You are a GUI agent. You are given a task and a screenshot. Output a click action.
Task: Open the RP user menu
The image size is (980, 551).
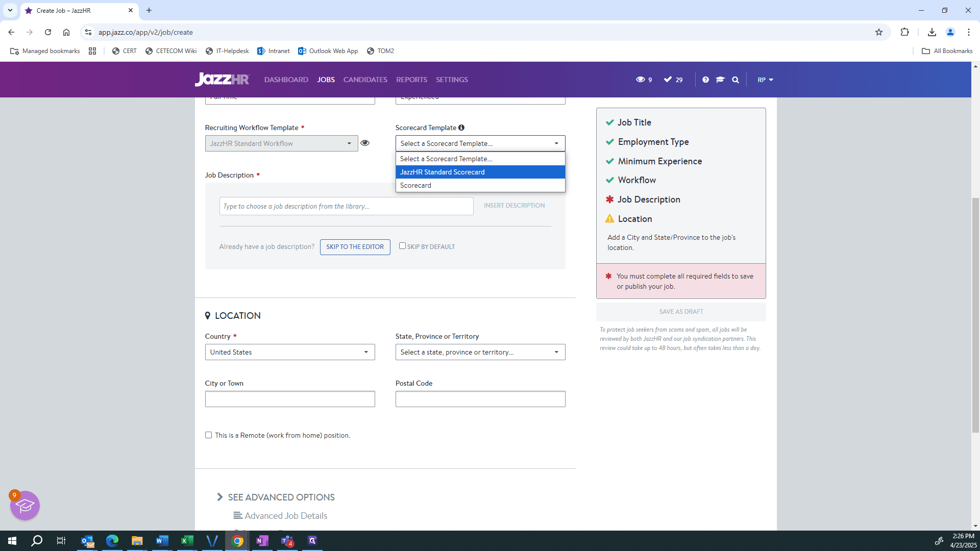coord(765,80)
